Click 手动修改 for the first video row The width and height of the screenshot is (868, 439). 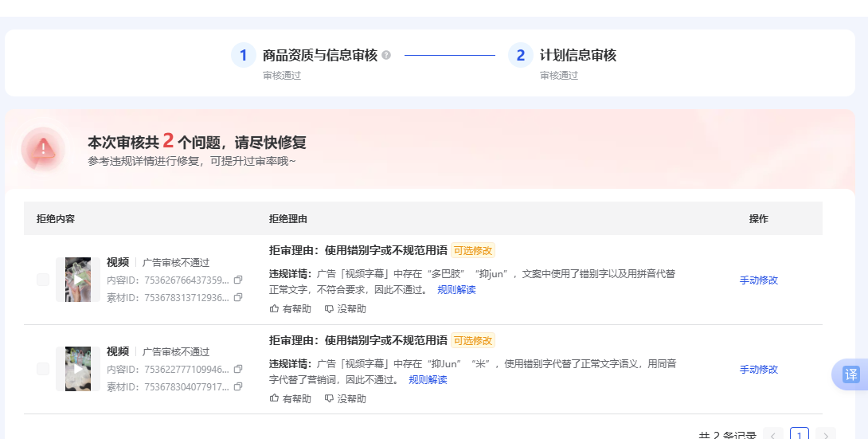coord(759,280)
